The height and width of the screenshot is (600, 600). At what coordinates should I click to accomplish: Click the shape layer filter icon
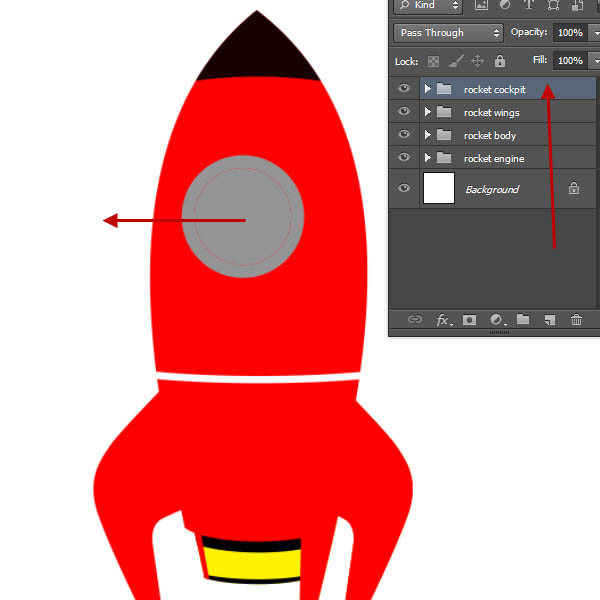coord(553,6)
